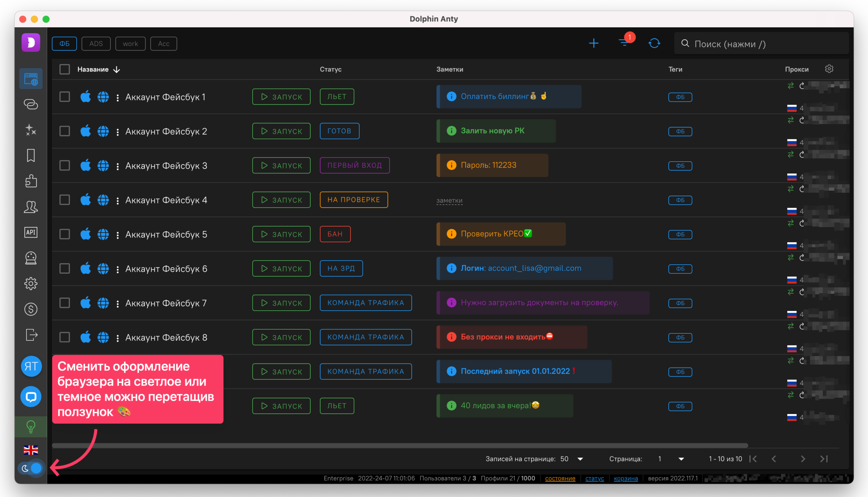This screenshot has height=497, width=868.
Task: Switch language via British flag icon
Action: (x=31, y=450)
